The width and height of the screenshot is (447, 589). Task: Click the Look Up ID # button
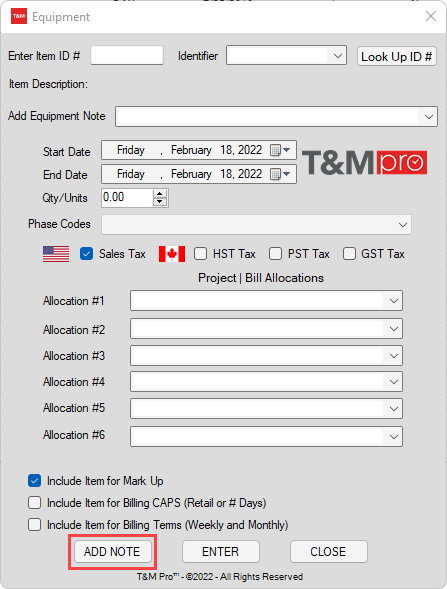pos(397,56)
